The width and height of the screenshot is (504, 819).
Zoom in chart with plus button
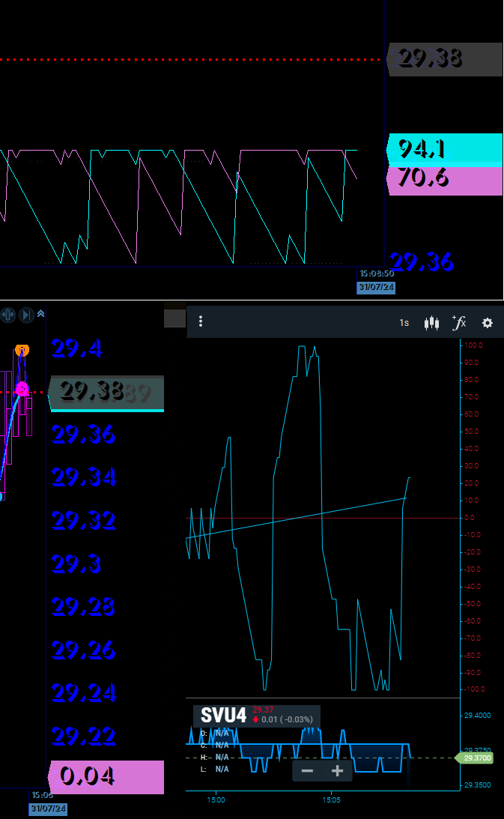pyautogui.click(x=337, y=771)
